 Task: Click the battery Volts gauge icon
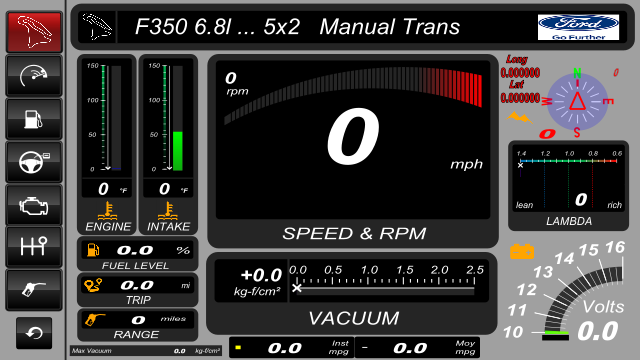coord(522,251)
